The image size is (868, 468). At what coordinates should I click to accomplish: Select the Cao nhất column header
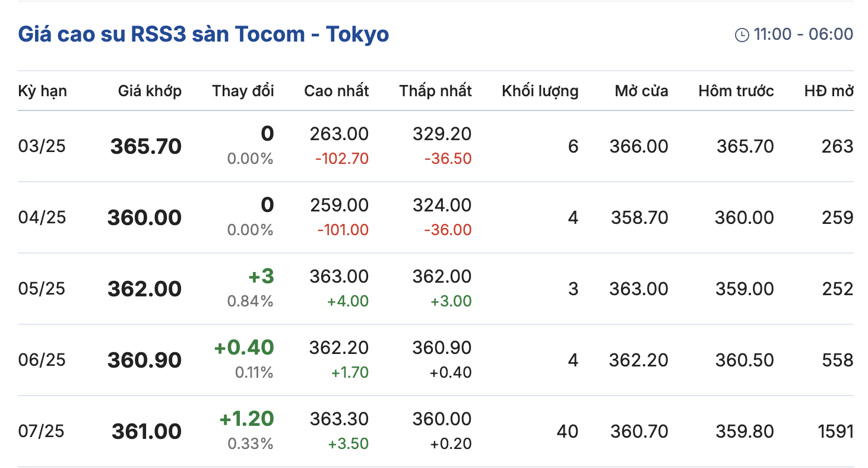pos(336,91)
